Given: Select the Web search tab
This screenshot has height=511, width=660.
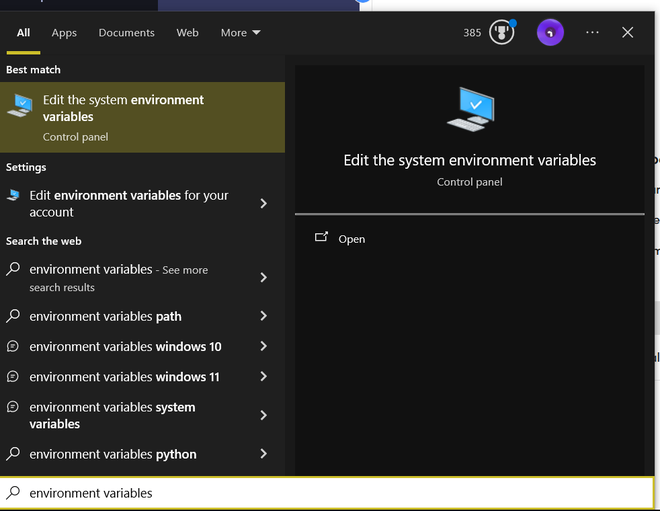Looking at the screenshot, I should point(187,33).
